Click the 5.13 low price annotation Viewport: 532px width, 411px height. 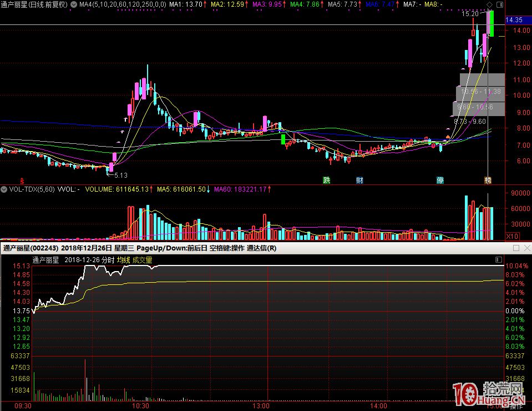coord(121,176)
